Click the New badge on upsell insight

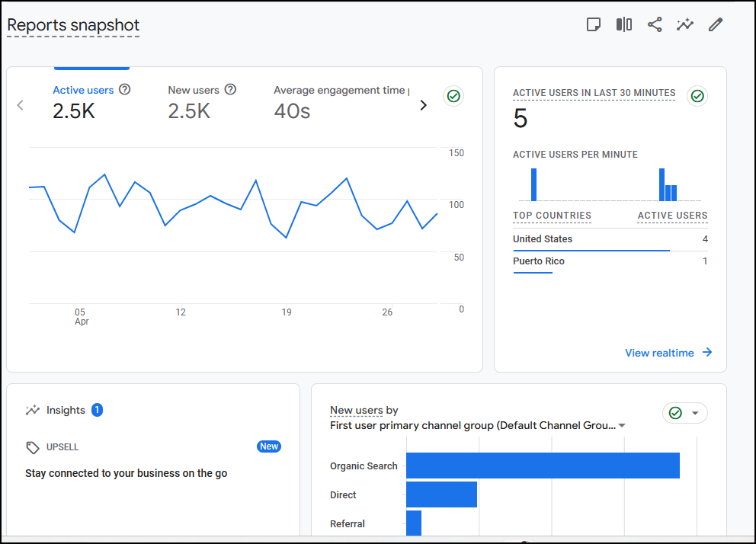[x=268, y=446]
